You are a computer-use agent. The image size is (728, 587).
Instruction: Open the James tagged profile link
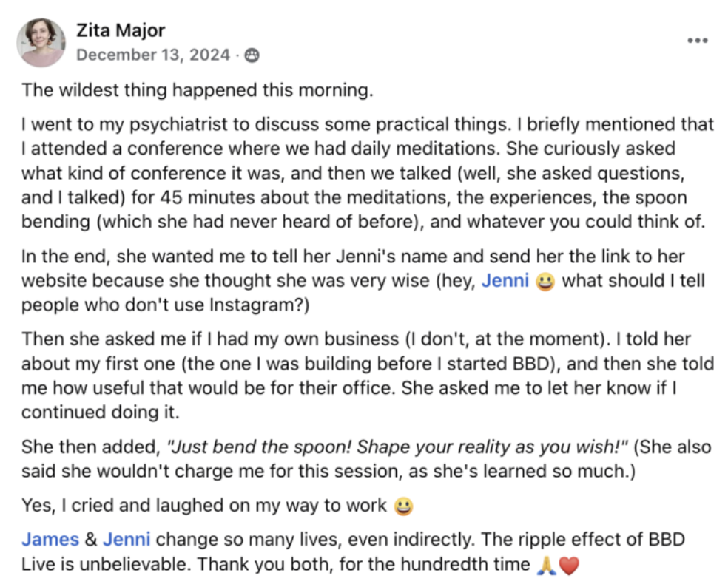(50, 539)
